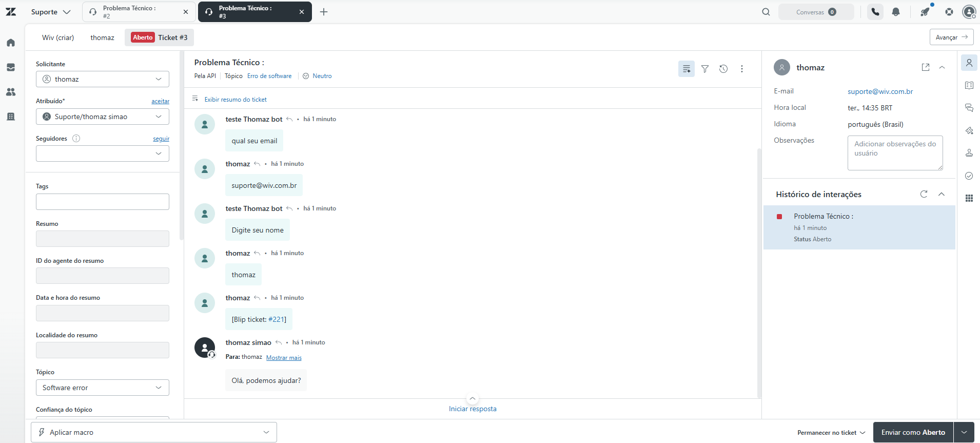Click the seguir link
This screenshot has width=980, height=443.
tap(161, 139)
